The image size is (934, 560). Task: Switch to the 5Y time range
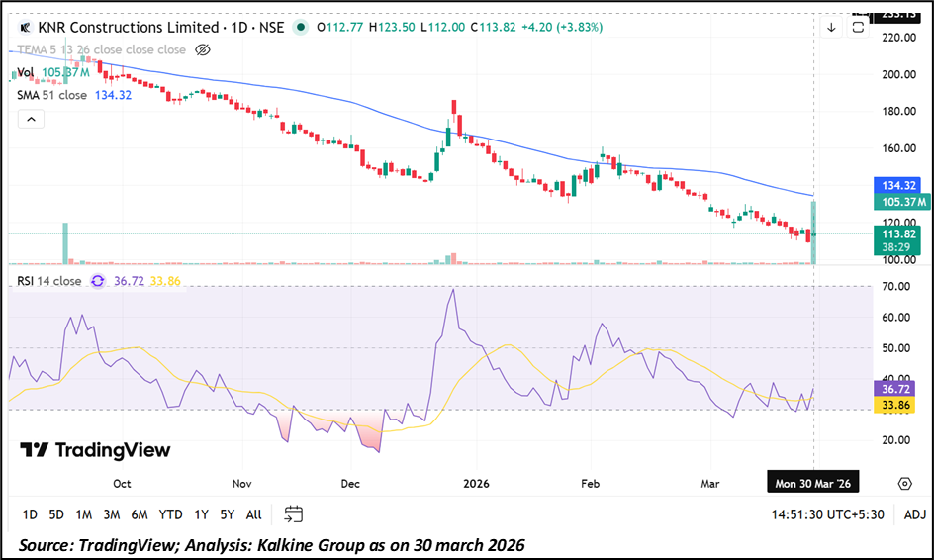(x=228, y=514)
